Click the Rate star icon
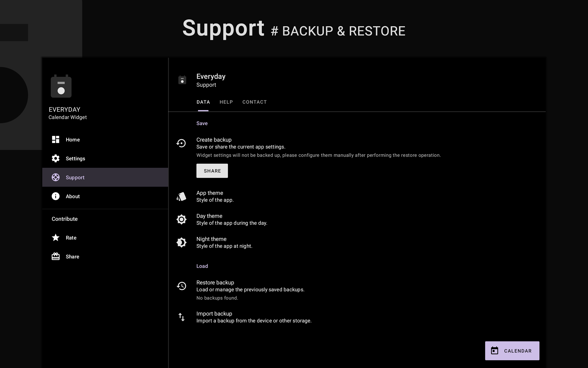 56,238
